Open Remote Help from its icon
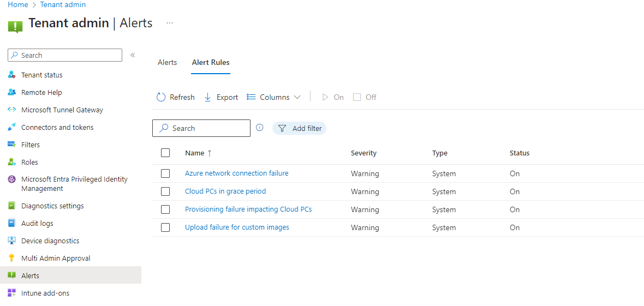Viewport: 644px width, 306px height. (x=11, y=92)
